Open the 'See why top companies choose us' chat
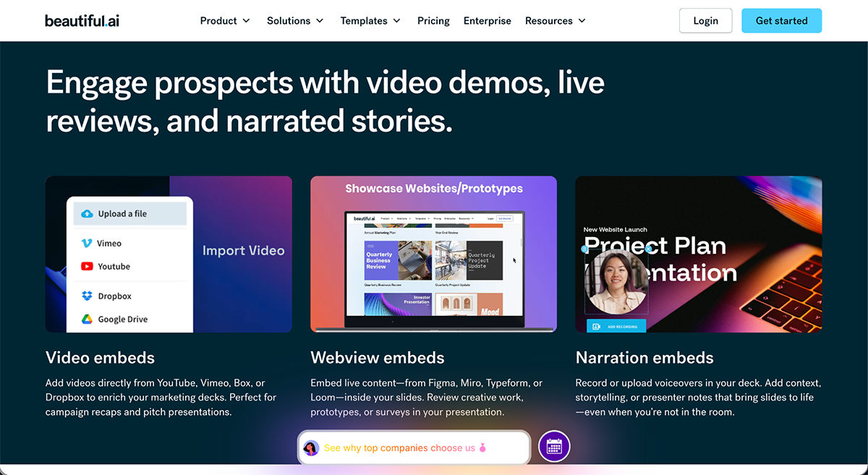This screenshot has width=868, height=475. tap(414, 448)
